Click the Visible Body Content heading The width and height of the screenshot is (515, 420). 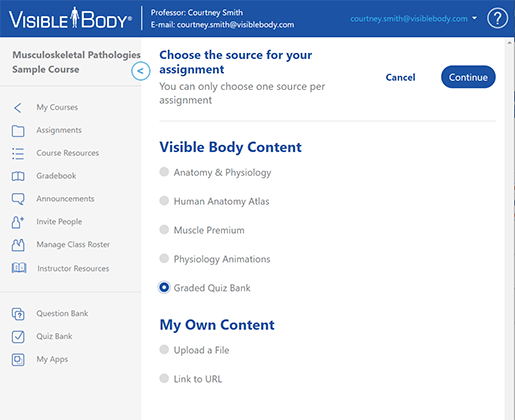click(230, 147)
